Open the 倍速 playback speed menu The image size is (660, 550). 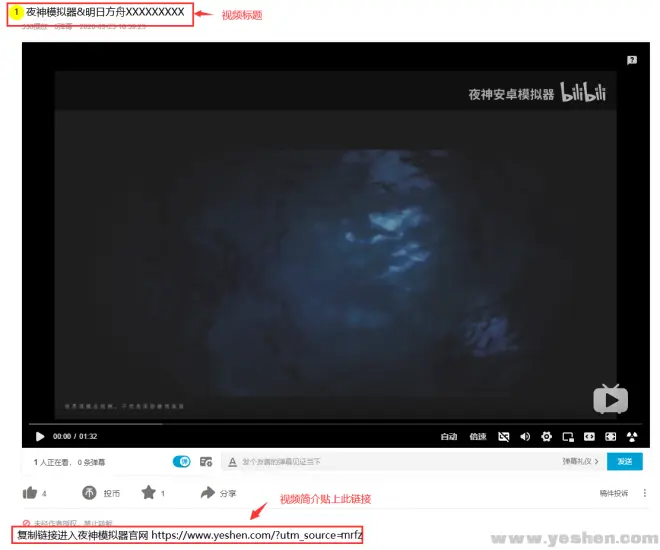pyautogui.click(x=478, y=437)
